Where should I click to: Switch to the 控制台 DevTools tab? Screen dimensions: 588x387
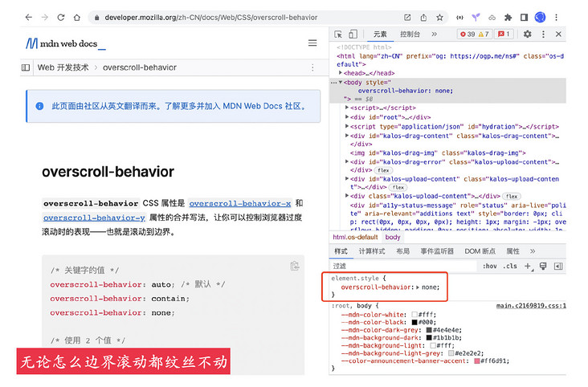coord(410,35)
